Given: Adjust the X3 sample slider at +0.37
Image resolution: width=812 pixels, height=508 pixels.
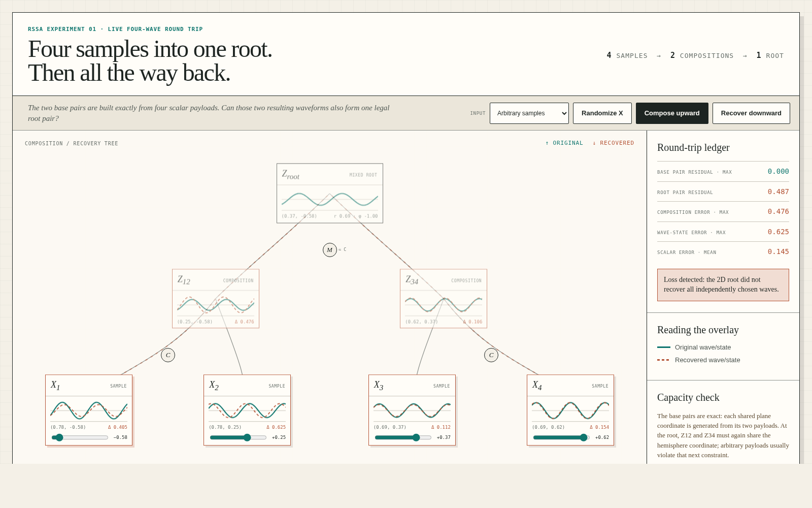Looking at the screenshot, I should coord(403,437).
